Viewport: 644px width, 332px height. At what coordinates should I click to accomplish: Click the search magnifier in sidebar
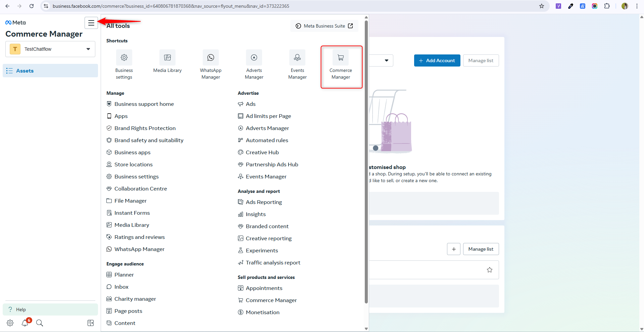click(x=40, y=323)
